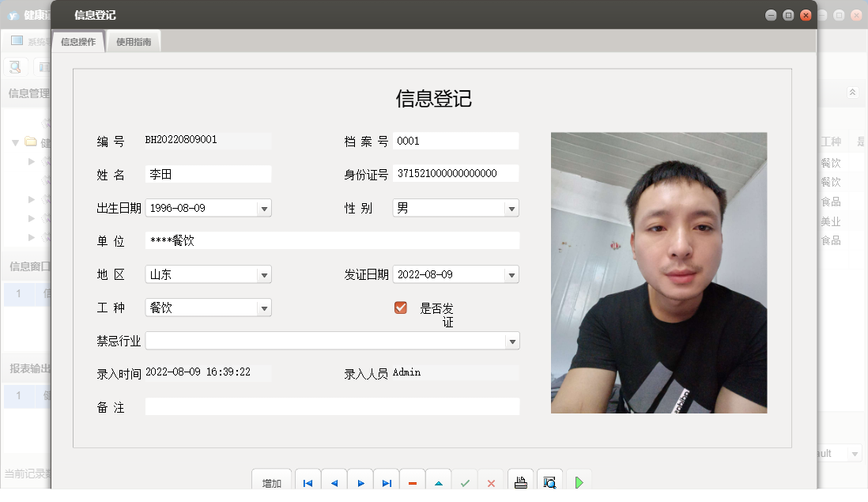Switch to the 使用指南 tab

134,42
